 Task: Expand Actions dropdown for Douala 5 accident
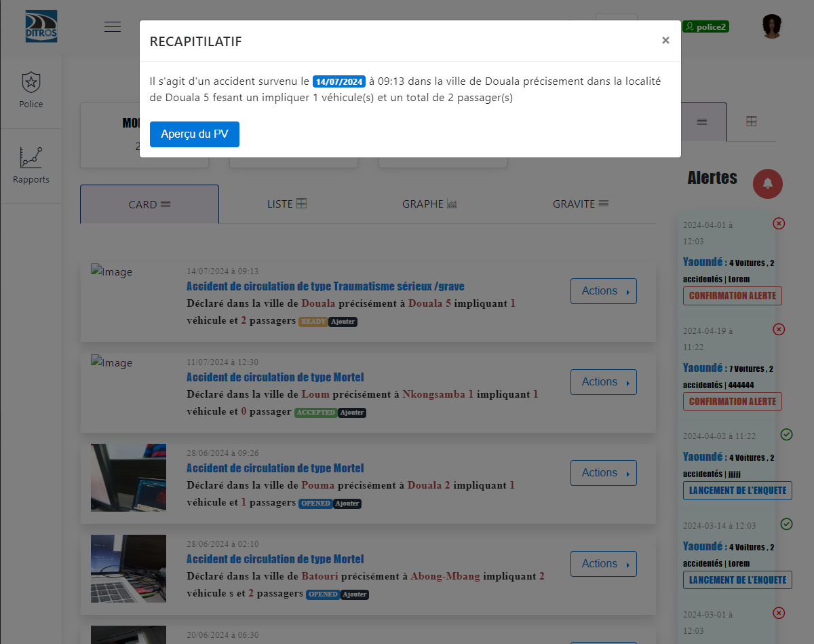604,291
